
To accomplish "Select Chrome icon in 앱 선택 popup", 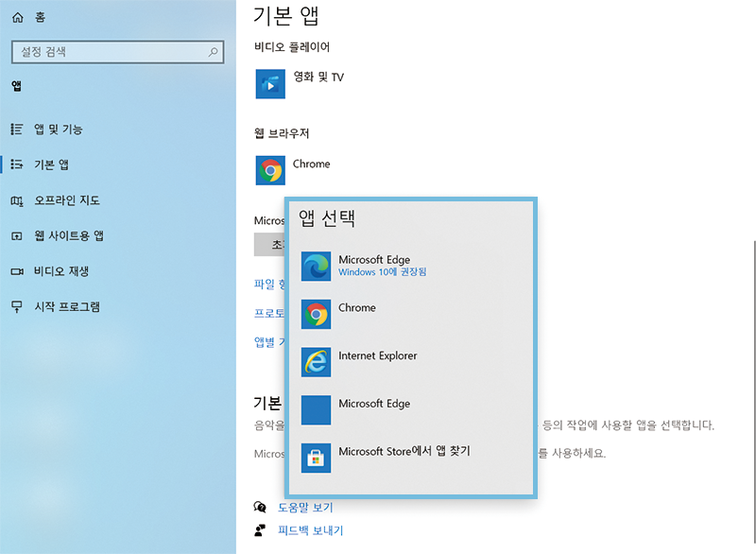I will (x=316, y=314).
